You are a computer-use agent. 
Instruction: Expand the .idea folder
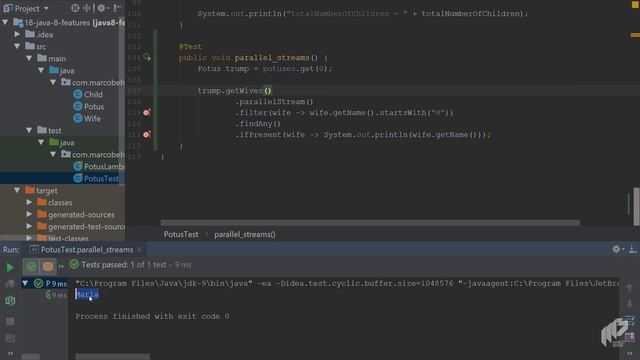(17, 34)
